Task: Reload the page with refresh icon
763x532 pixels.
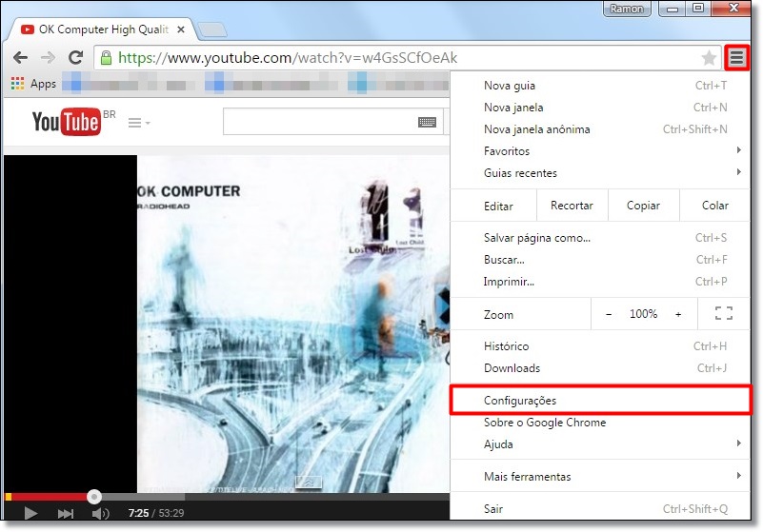Action: (x=75, y=58)
